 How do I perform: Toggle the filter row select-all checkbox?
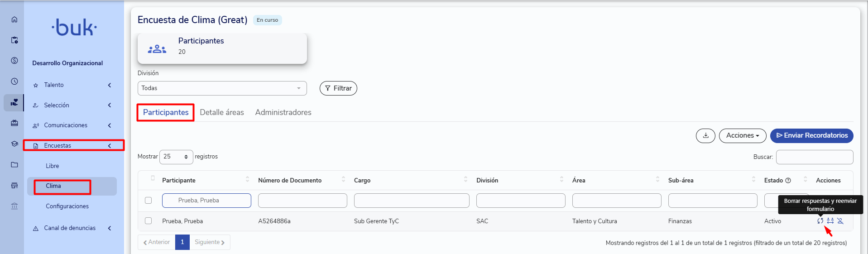(148, 200)
